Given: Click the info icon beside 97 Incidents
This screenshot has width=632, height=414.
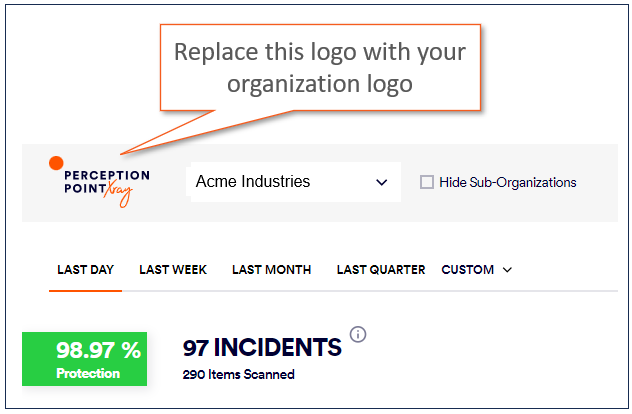Looking at the screenshot, I should 358,334.
